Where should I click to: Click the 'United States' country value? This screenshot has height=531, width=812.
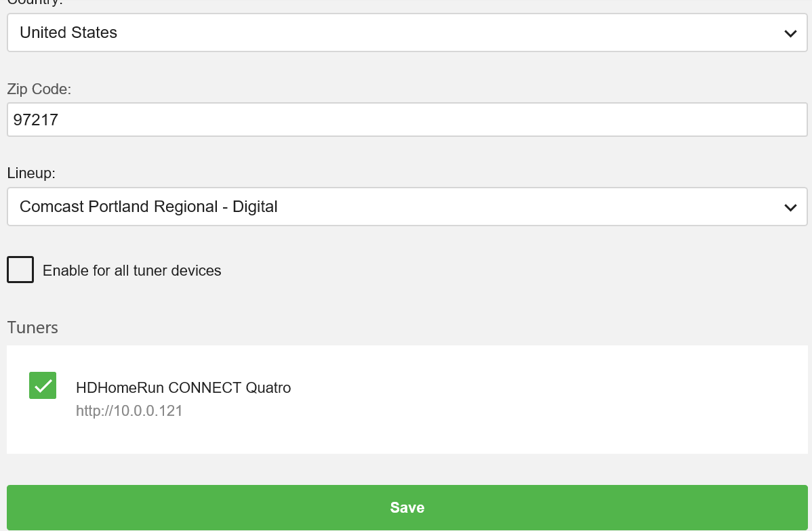(68, 33)
